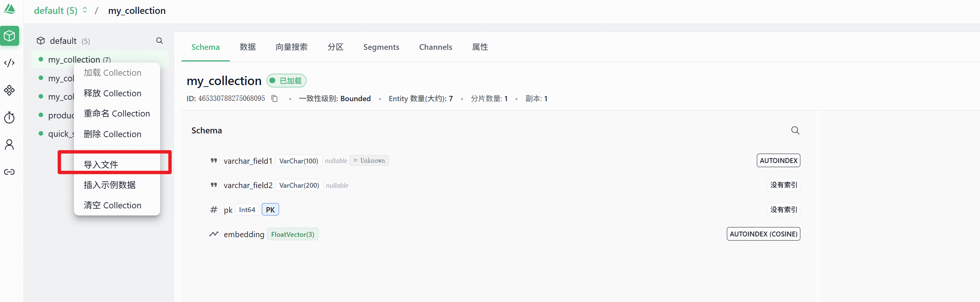Choose 清空 Collection from context menu

[117, 205]
